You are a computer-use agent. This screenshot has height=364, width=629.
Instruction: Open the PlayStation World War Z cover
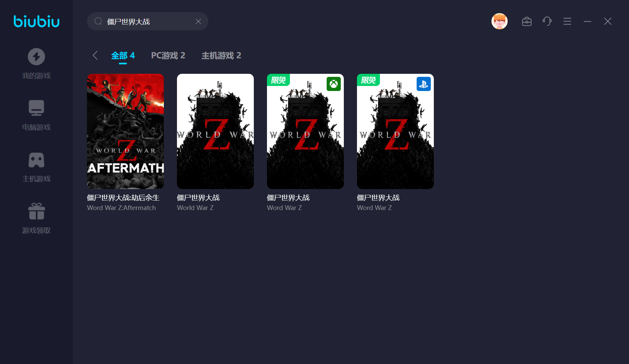pos(395,131)
